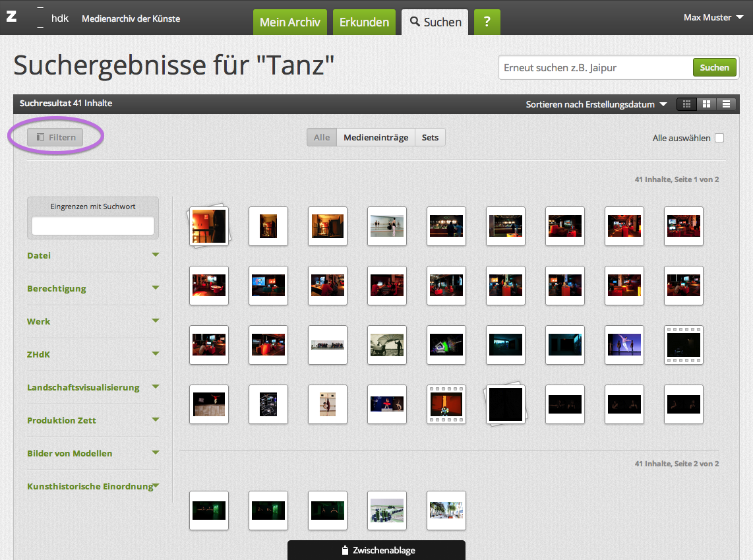Image resolution: width=753 pixels, height=560 pixels.
Task: Open Sortieren nach Erstellungsdatum dropdown
Action: (x=596, y=104)
